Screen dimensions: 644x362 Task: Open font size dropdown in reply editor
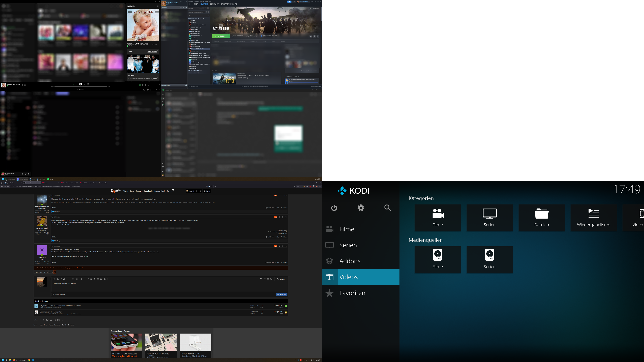[64, 279]
